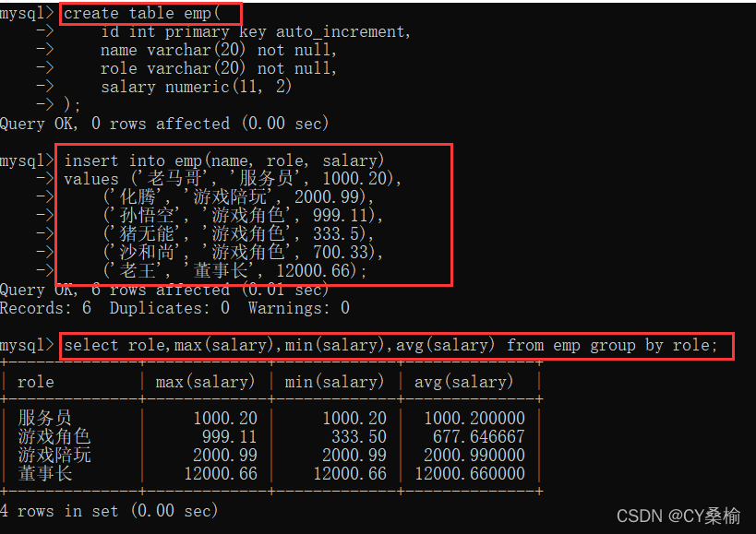Click the values row containing '猪无能'
The image size is (756, 534).
(238, 233)
